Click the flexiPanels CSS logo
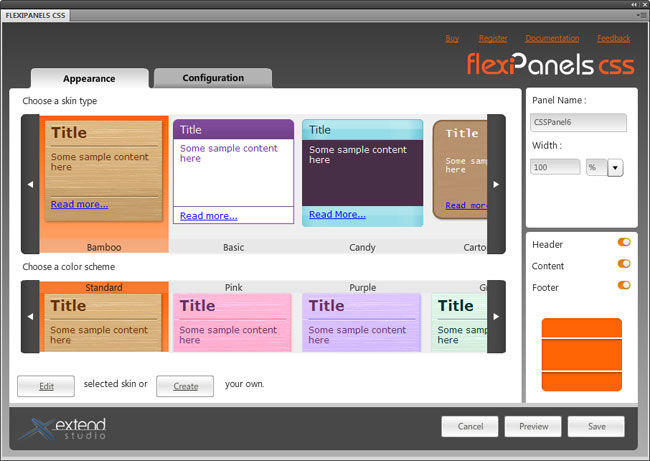 tap(551, 64)
